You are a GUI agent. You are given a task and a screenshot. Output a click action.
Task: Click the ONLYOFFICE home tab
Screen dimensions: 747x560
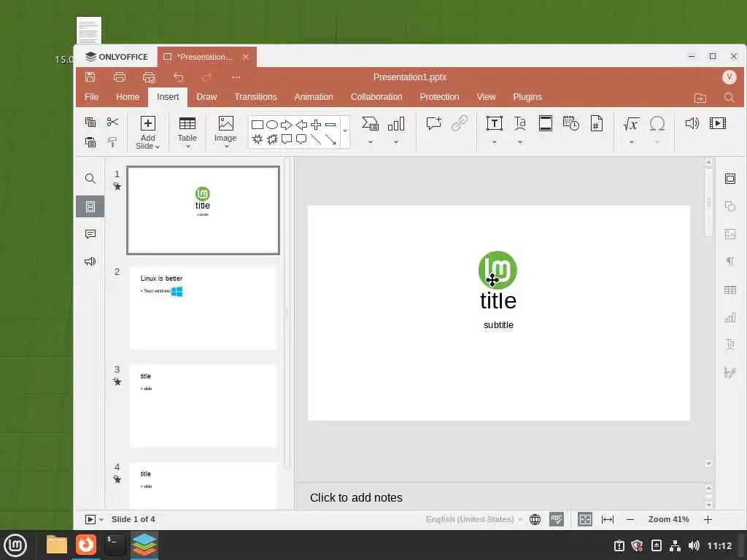pyautogui.click(x=117, y=57)
